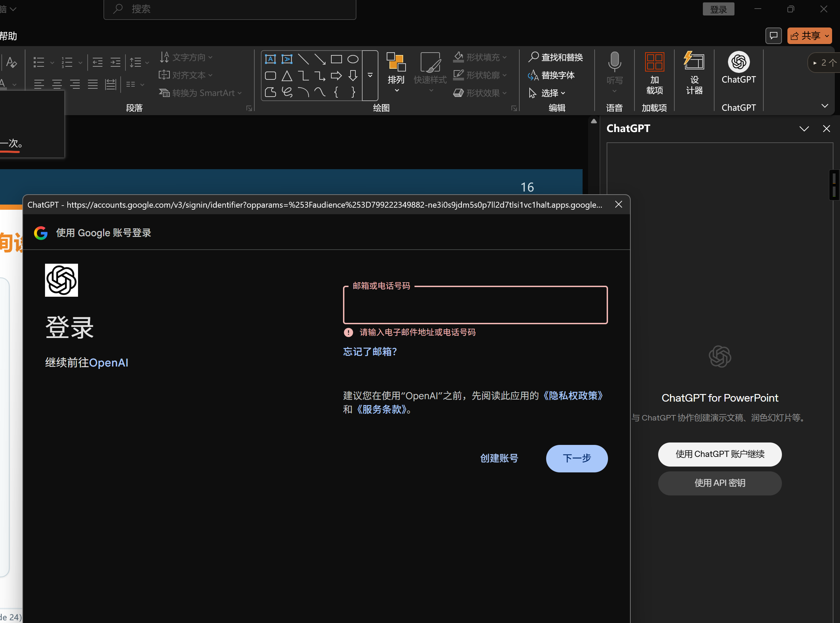The image size is (840, 623).
Task: Click the Next (下一步) button
Action: [577, 459]
